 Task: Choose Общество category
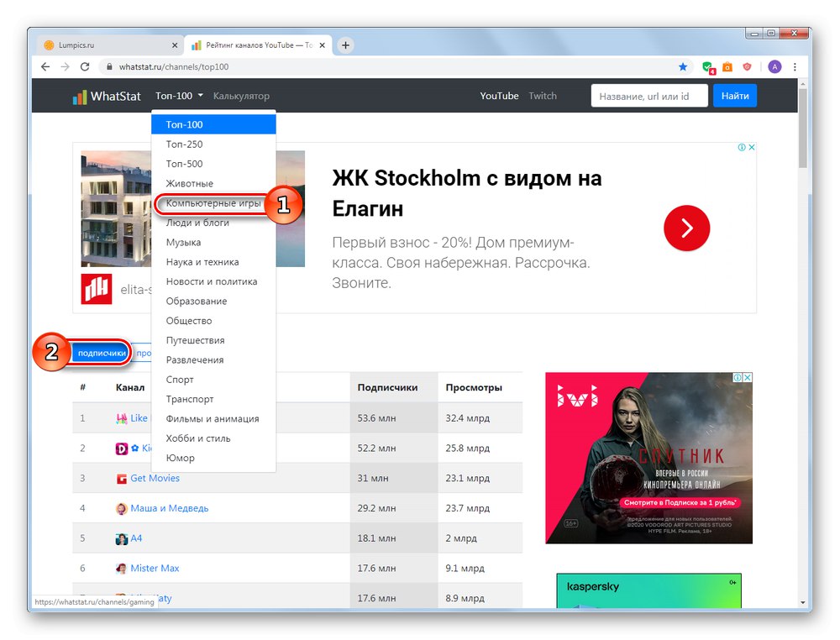pos(213,321)
